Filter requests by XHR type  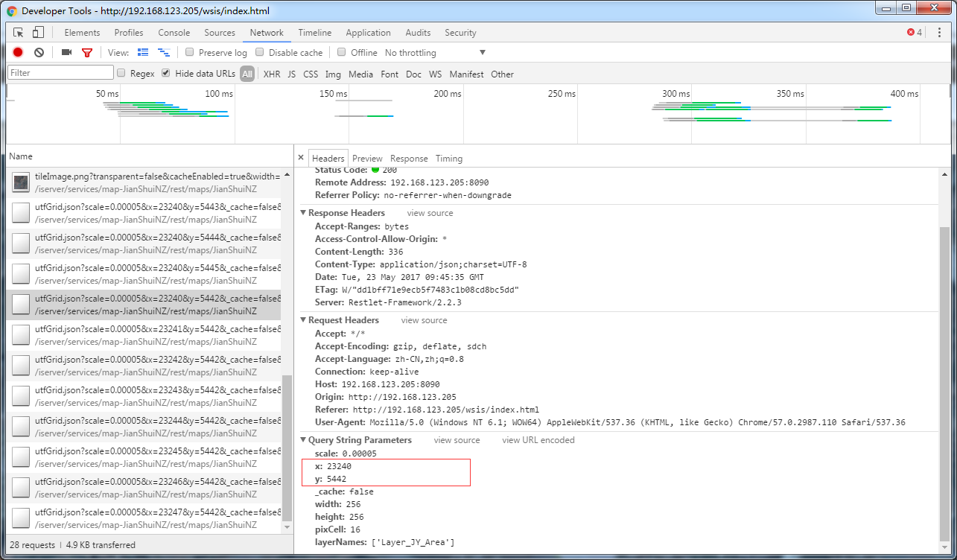point(272,74)
